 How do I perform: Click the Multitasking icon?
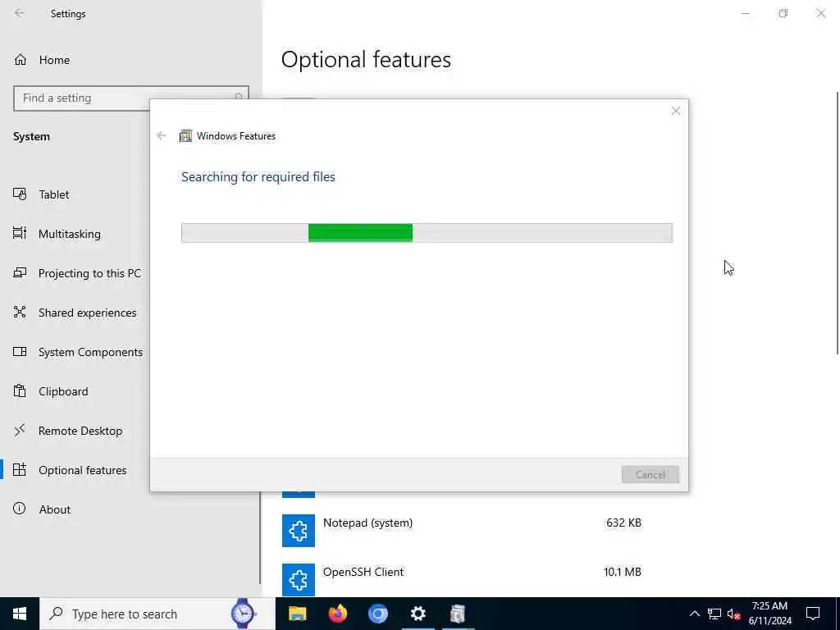(x=20, y=233)
